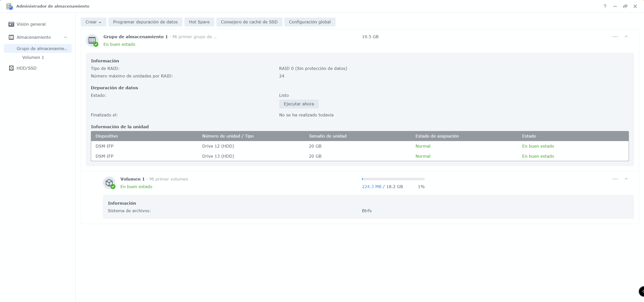Click the HDD/SSD sidebar icon
This screenshot has width=644, height=302.
tap(11, 68)
